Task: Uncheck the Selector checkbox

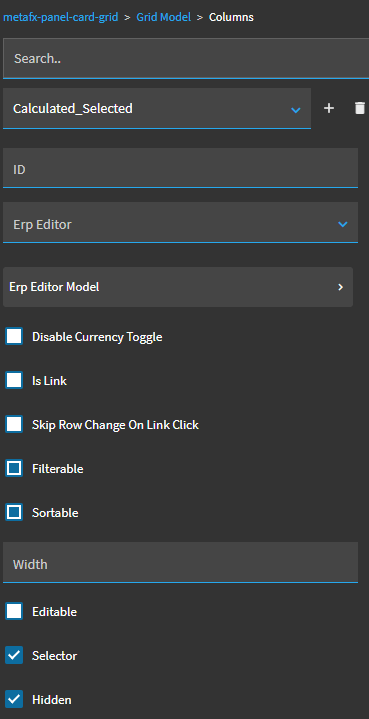Action: point(14,655)
